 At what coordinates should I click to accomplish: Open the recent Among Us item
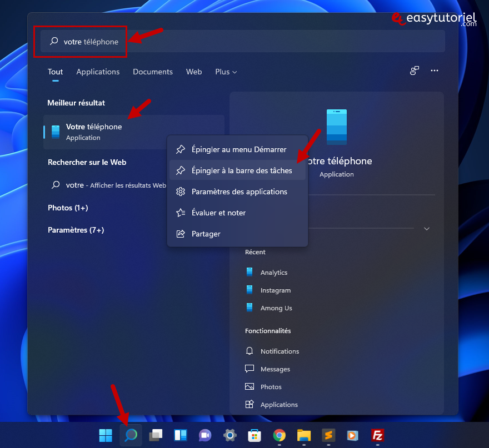(276, 308)
